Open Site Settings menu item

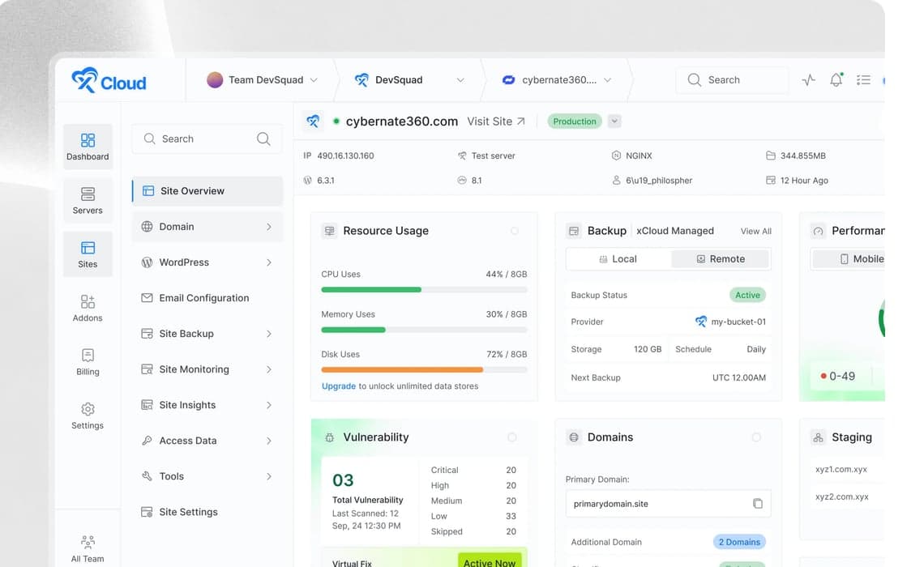tap(207, 512)
